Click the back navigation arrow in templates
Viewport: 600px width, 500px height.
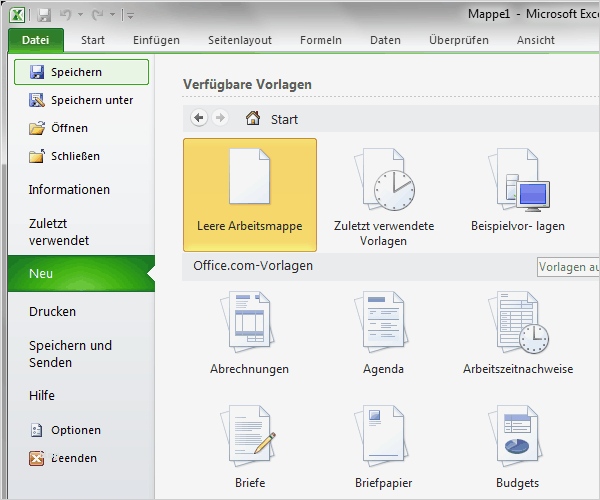coord(199,118)
